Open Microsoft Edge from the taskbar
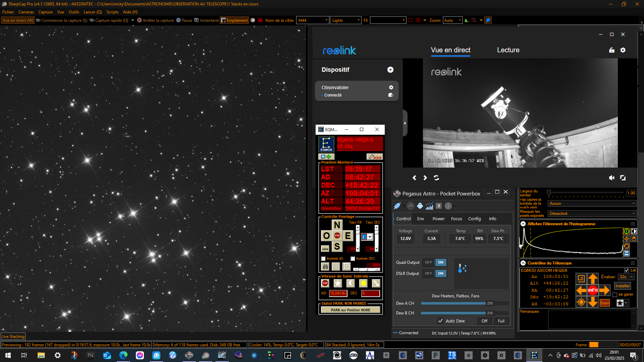 pos(123,355)
